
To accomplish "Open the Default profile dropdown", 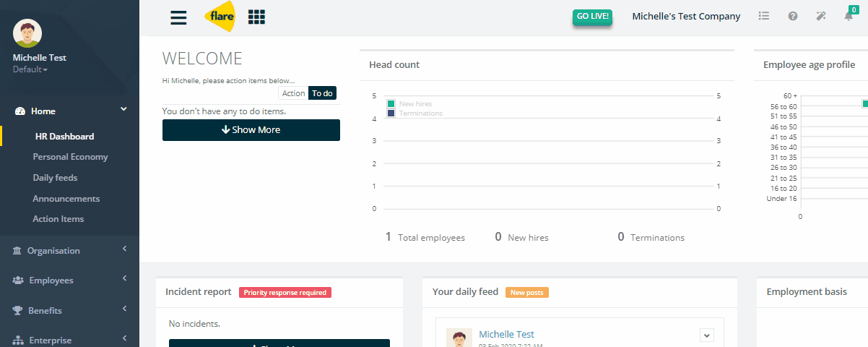I will (x=30, y=69).
